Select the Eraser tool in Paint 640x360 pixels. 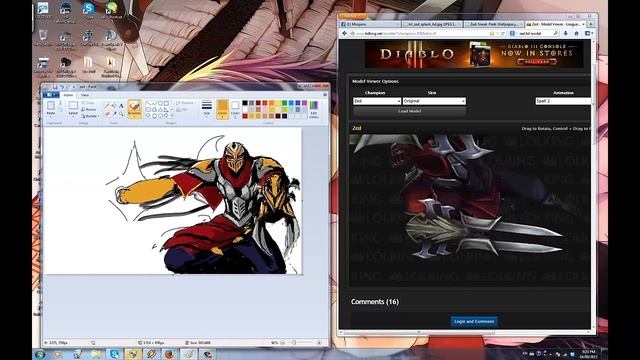click(x=107, y=114)
